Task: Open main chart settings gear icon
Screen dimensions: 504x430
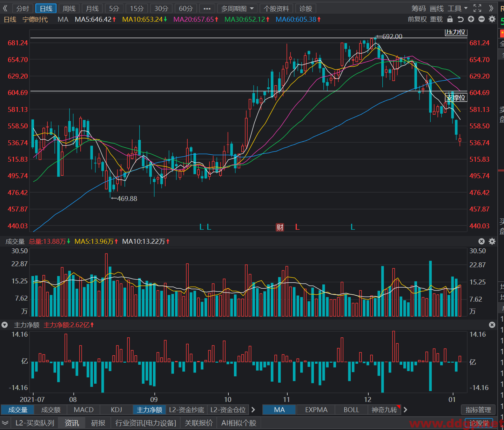Action: coord(492,19)
